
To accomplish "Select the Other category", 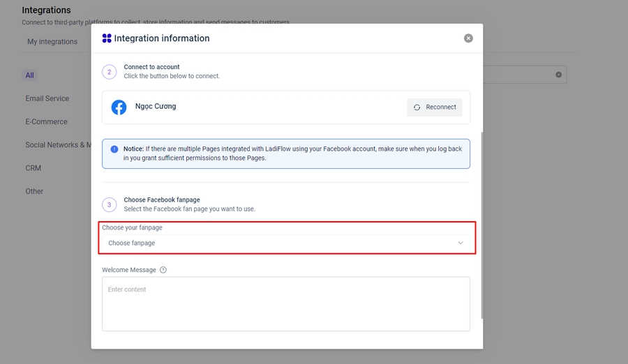I will coord(34,191).
